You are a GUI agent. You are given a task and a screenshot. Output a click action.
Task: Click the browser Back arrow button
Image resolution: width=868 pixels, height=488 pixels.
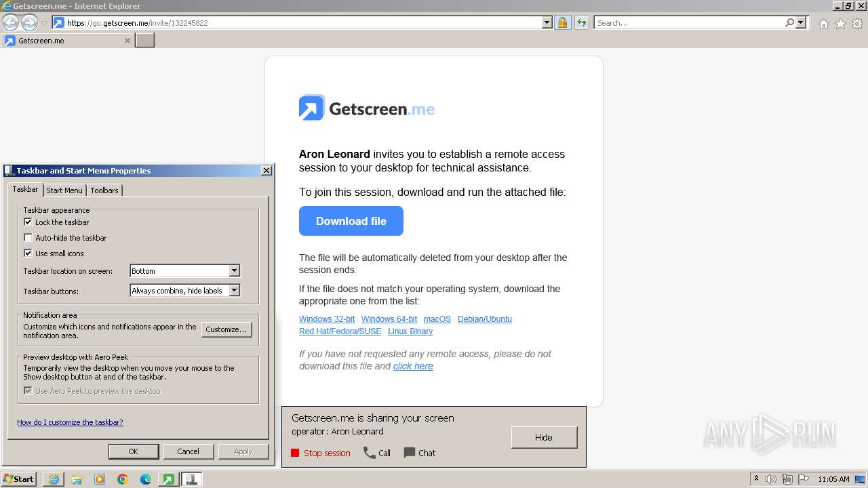(10, 22)
